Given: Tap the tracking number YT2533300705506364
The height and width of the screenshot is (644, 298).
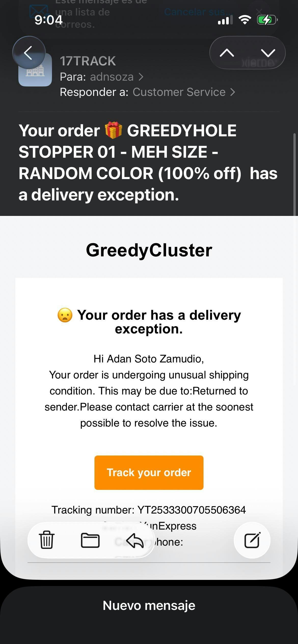Looking at the screenshot, I should coord(192,510).
